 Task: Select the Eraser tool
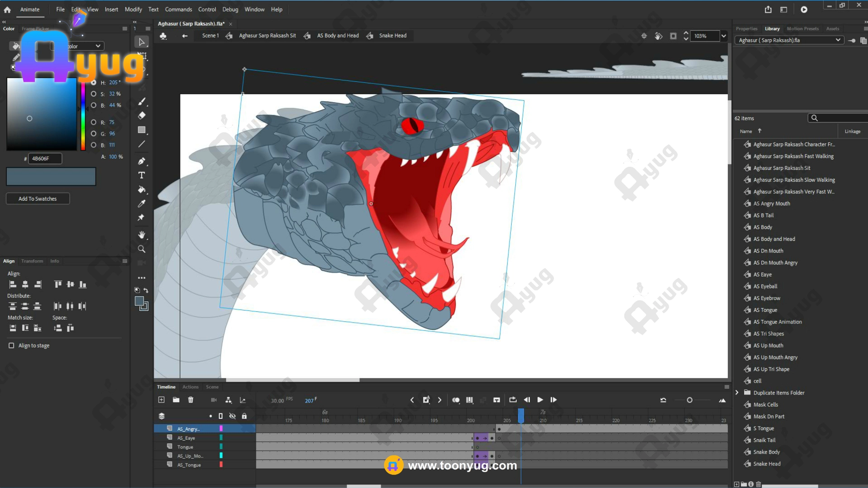142,116
